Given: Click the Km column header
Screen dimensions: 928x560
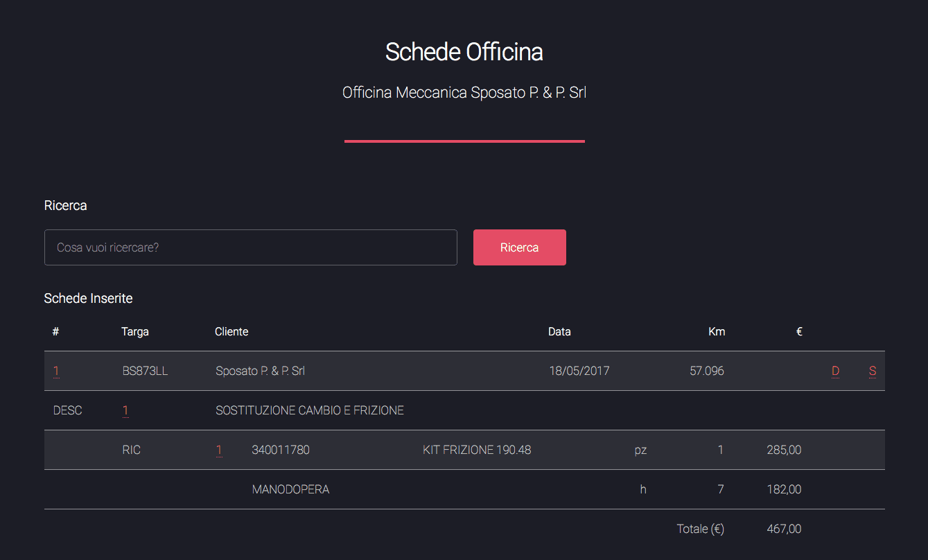Looking at the screenshot, I should pos(717,331).
